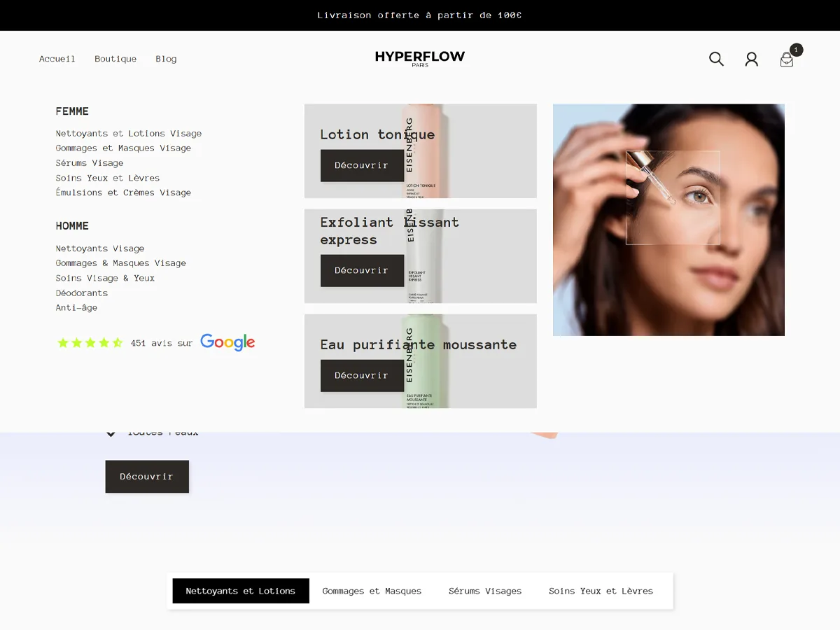
Task: Open the user account icon
Action: (751, 59)
